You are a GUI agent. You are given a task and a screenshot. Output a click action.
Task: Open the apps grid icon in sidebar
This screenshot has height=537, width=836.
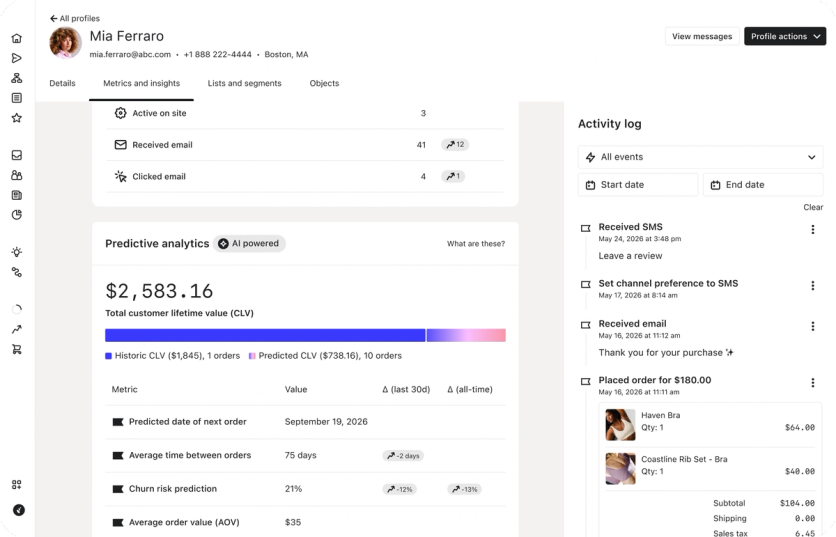coord(17,485)
